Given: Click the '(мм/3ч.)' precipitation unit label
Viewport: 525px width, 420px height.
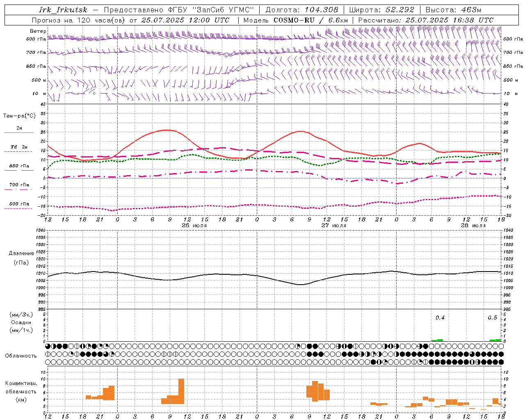Looking at the screenshot, I should 21,315.
